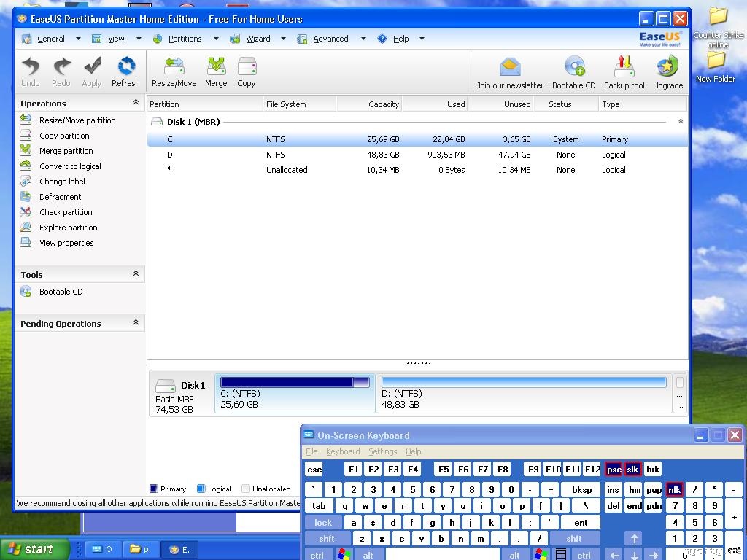Open the Wizard menu
The height and width of the screenshot is (560, 747).
[258, 39]
